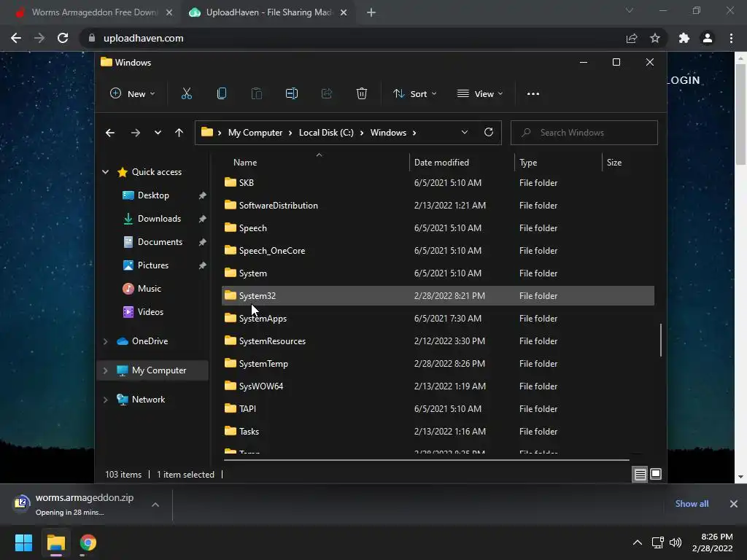This screenshot has width=747, height=560.
Task: Click Local Disk (C:) breadcrumb
Action: coord(326,133)
